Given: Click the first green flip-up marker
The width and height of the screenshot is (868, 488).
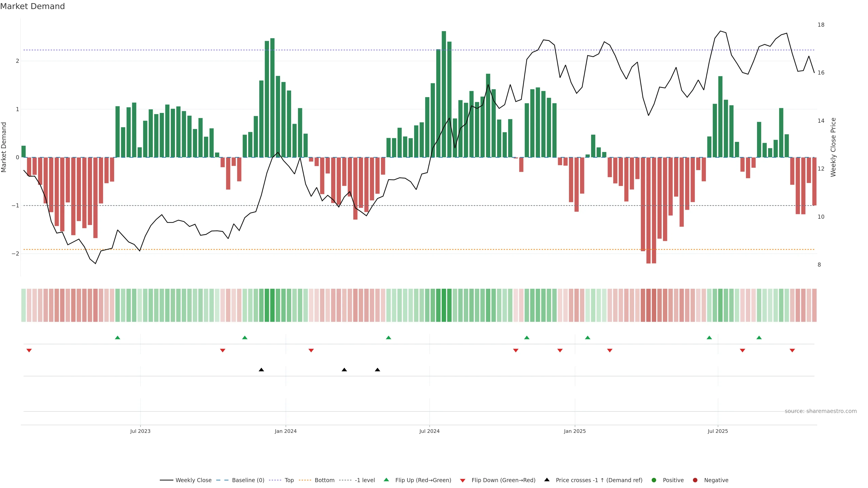Looking at the screenshot, I should pyautogui.click(x=118, y=338).
